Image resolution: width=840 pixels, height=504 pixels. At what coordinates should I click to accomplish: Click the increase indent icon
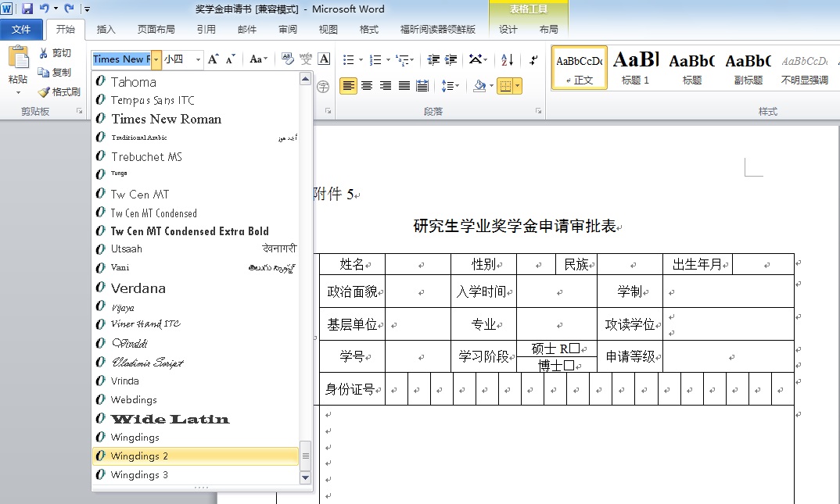[x=451, y=59]
